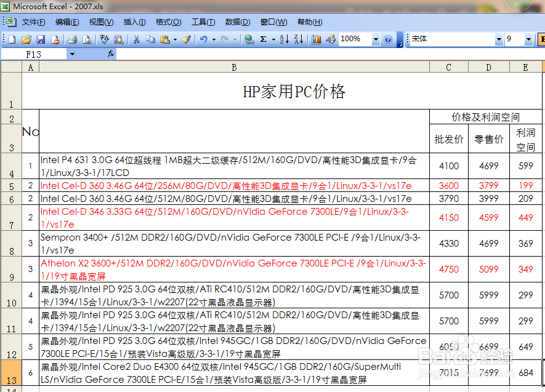Click the Drawing toolbar icon
545x392 pixels.
coord(331,39)
